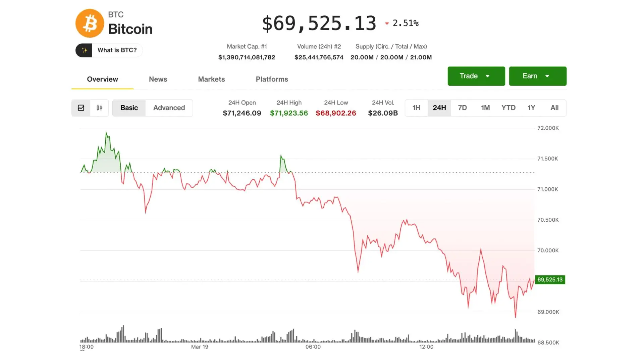Select the YTD time range
The width and height of the screenshot is (644, 351).
508,108
